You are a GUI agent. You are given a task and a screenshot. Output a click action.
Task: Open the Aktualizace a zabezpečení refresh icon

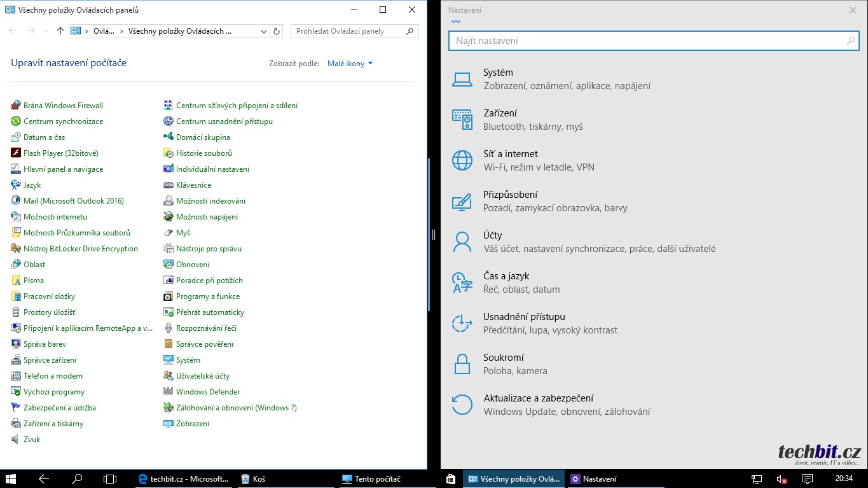click(x=462, y=405)
